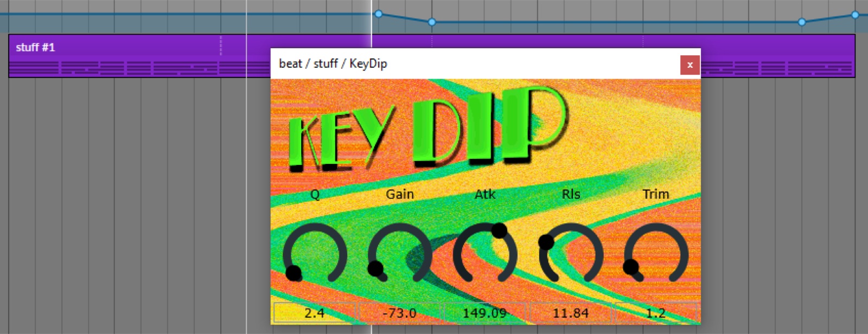Click the Q label in KeyDip
The height and width of the screenshot is (334, 868).
(315, 194)
